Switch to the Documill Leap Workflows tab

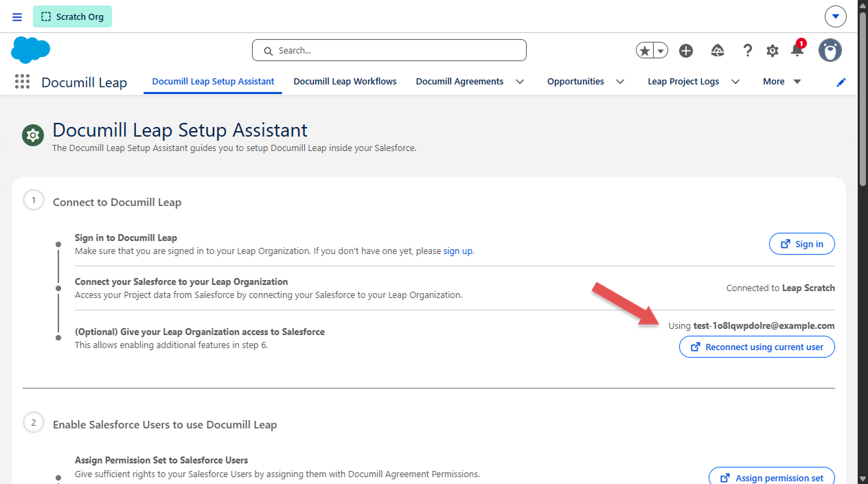point(345,81)
